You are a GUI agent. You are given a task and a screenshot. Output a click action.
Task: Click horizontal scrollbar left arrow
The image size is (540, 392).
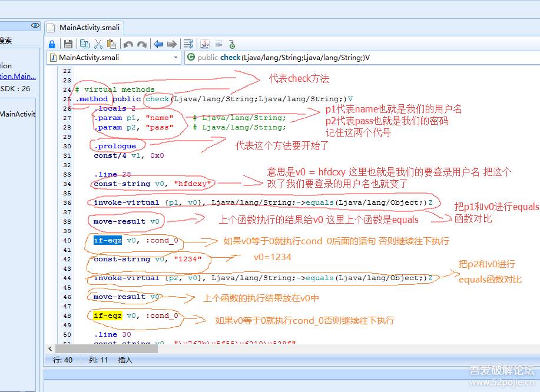click(x=50, y=348)
